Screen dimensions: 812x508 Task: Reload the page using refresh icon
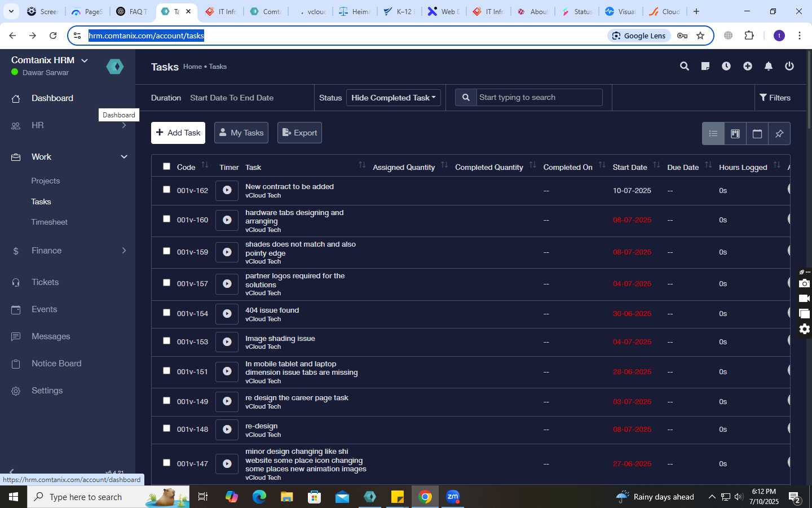[53, 36]
